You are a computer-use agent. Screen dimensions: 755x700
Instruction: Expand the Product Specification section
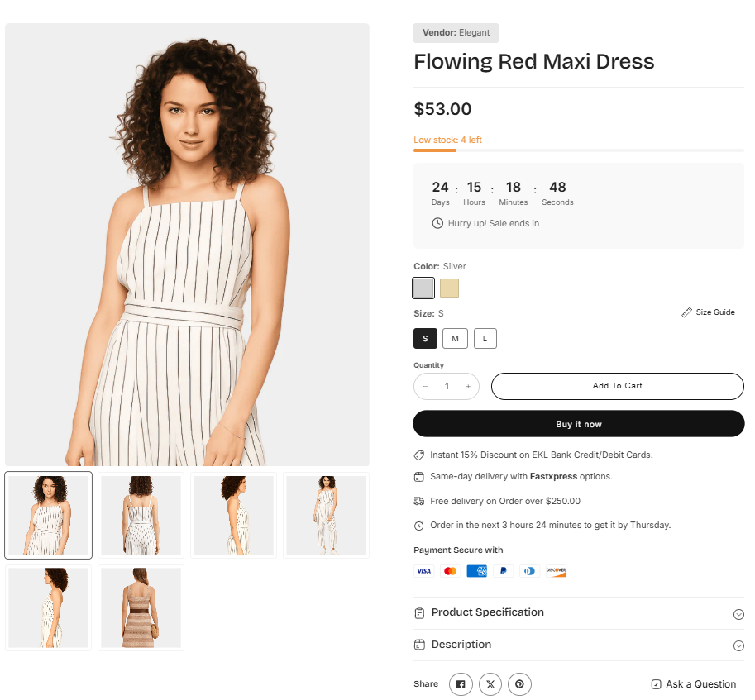(578, 613)
